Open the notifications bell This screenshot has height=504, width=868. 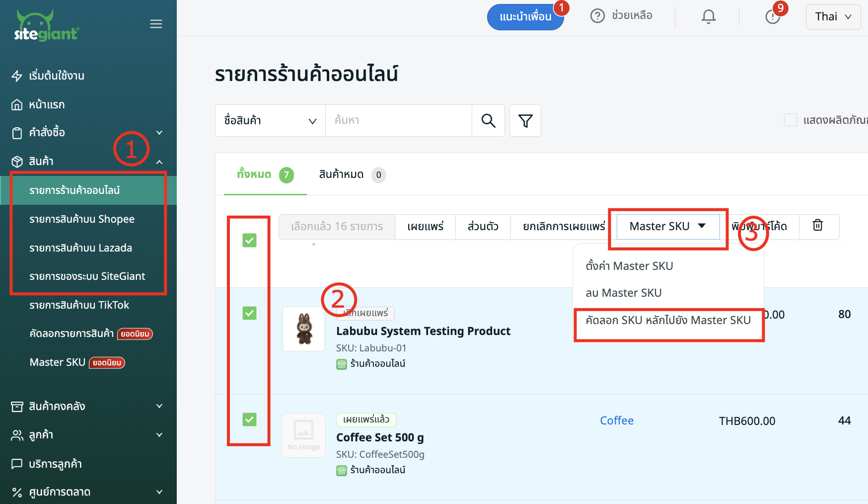tap(708, 16)
